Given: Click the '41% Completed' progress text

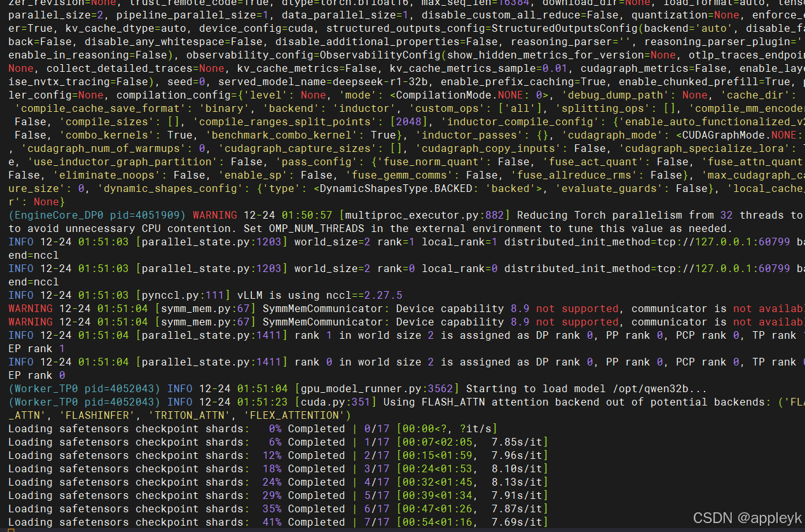Looking at the screenshot, I should click(x=303, y=522).
